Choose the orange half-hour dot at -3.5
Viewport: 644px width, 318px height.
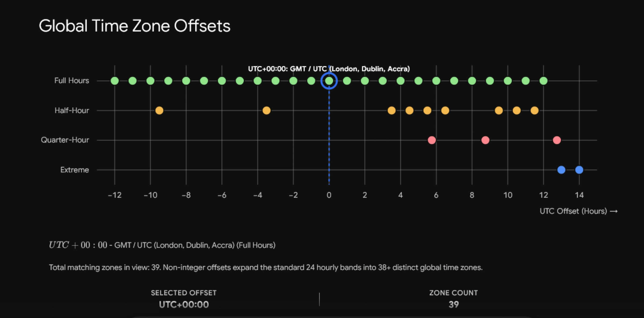coord(266,110)
